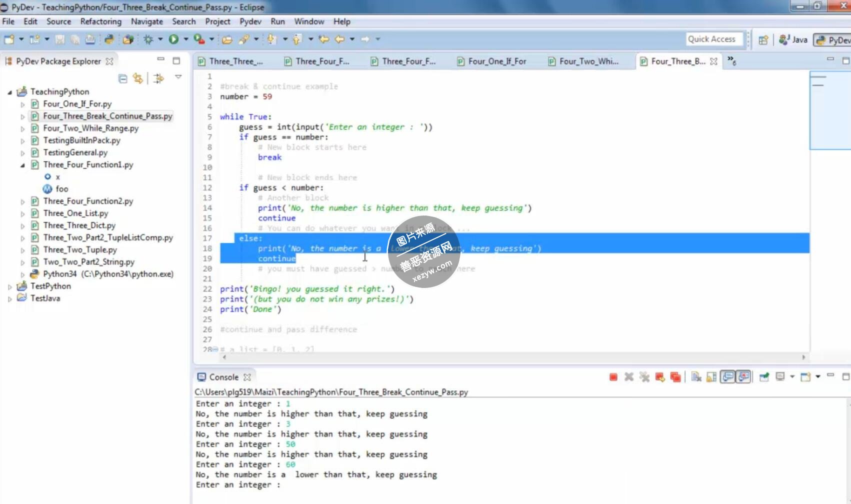851x504 pixels.
Task: Toggle Scroll Lock in the Console toolbar
Action: [x=711, y=377]
